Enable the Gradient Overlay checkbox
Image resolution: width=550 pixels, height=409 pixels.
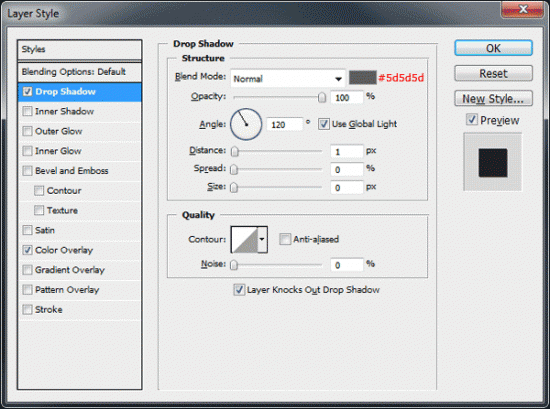(27, 270)
